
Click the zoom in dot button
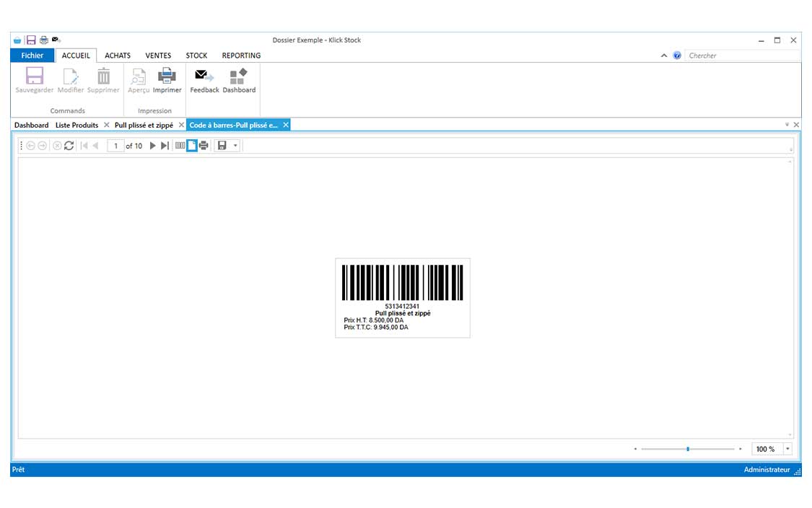[741, 449]
